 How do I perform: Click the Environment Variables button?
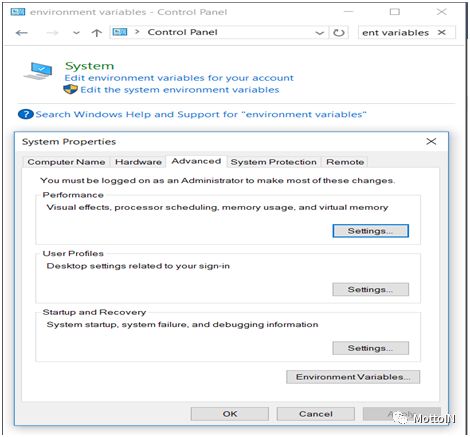click(x=353, y=377)
